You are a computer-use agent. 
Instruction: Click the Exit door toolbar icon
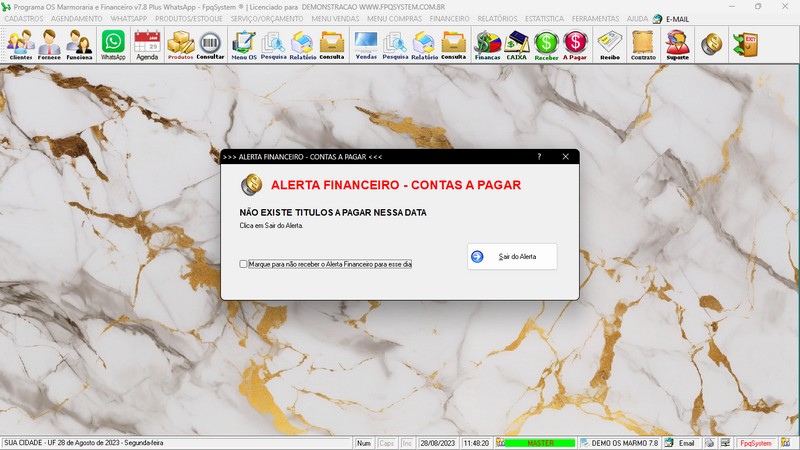[745, 44]
